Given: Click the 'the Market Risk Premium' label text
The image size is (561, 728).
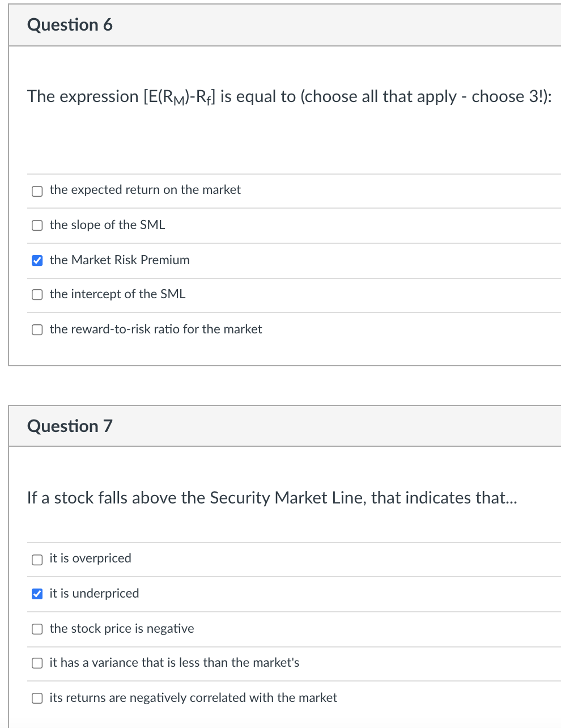Looking at the screenshot, I should [x=120, y=260].
